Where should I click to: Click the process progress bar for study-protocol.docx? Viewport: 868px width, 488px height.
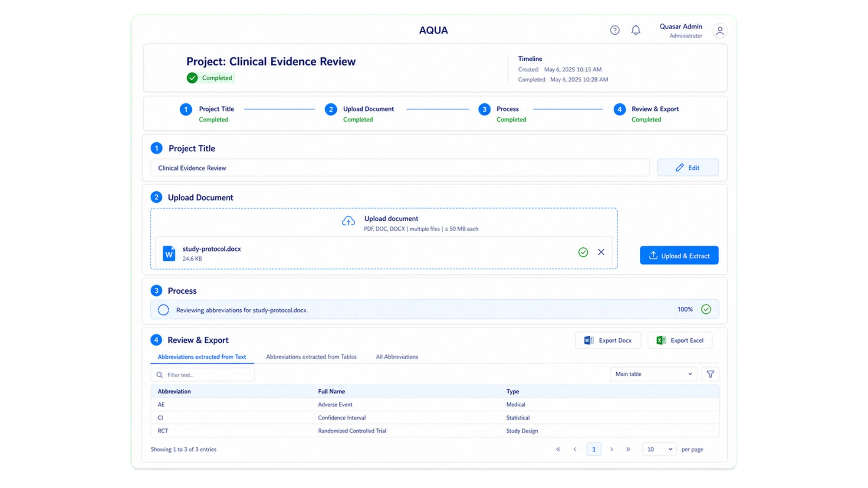434,310
